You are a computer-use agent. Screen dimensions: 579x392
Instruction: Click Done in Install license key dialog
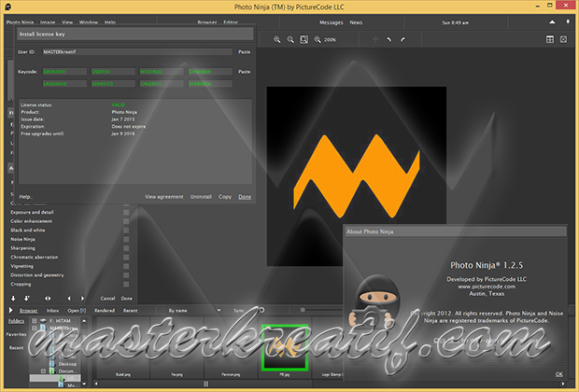245,197
